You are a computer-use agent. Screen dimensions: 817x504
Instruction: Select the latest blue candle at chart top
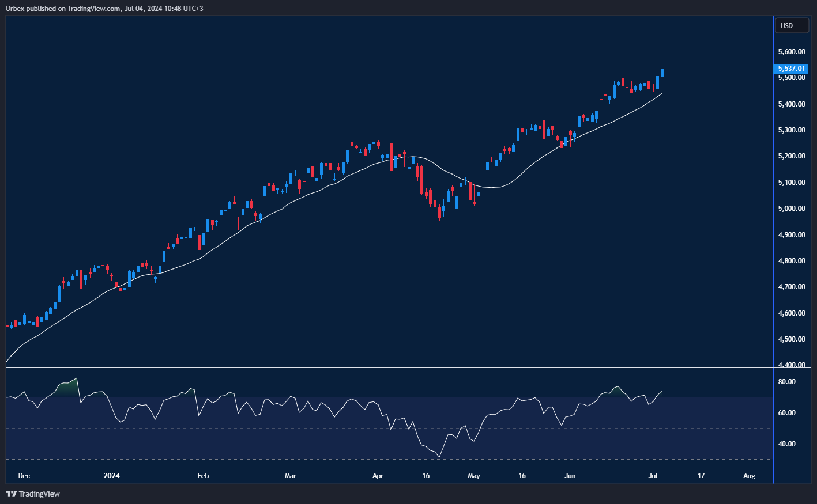(662, 73)
